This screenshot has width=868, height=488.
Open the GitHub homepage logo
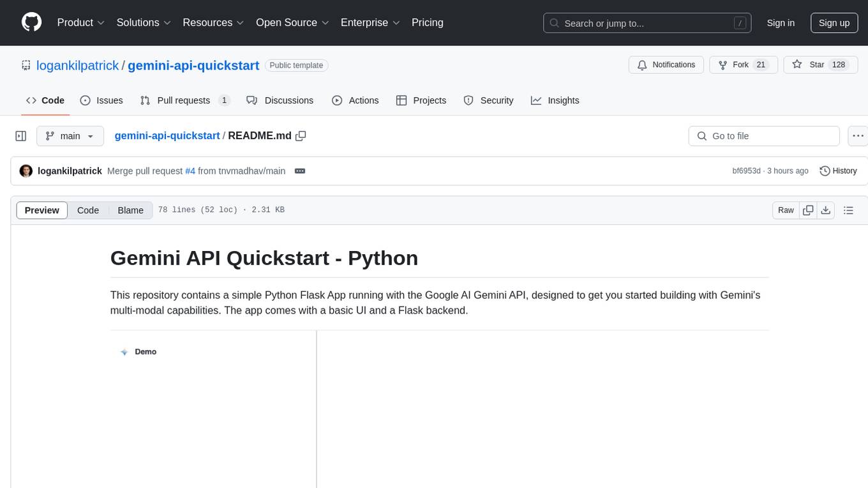pos(31,22)
